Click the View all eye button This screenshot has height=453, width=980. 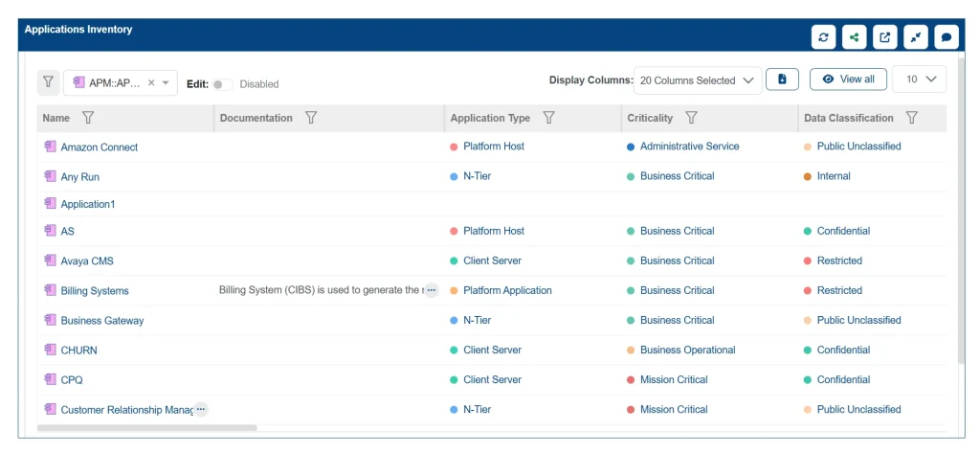coord(848,79)
